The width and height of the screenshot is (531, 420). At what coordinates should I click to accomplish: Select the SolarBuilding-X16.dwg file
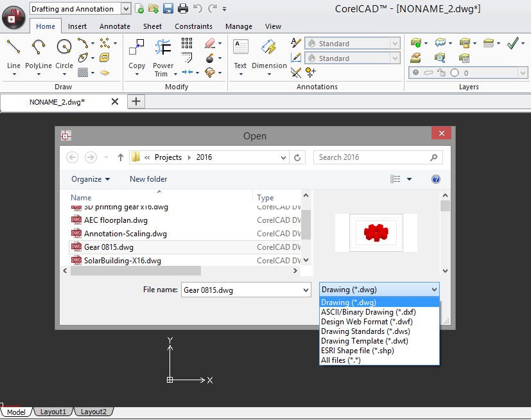122,261
